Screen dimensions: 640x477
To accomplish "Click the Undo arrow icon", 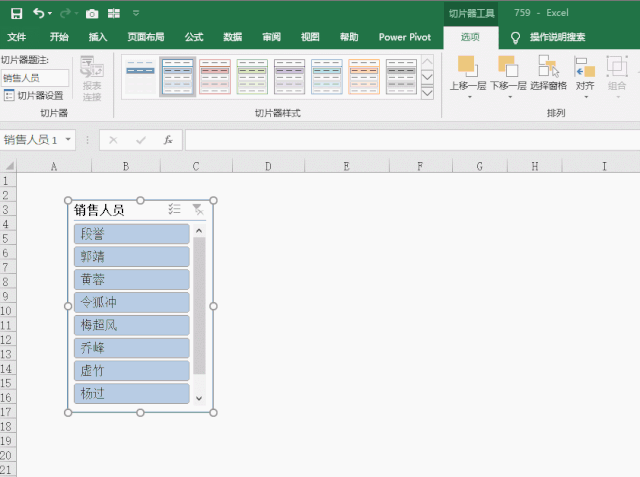I will (39, 13).
